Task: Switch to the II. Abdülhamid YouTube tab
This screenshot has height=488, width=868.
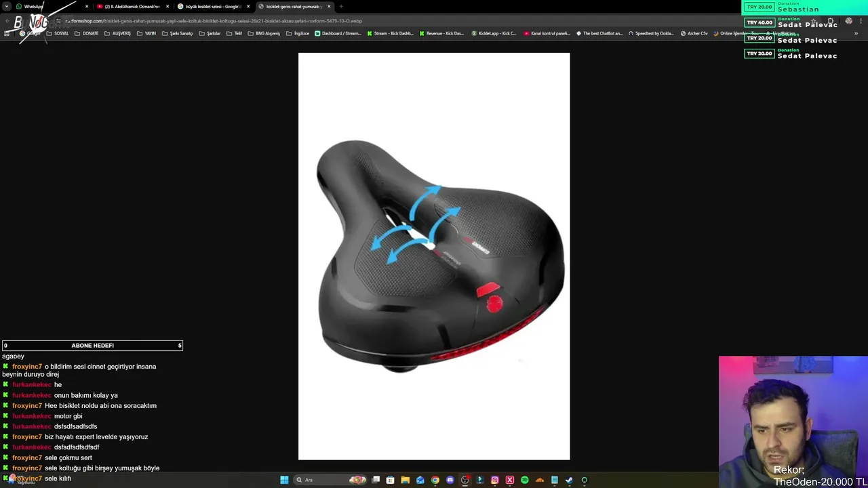Action: (x=132, y=6)
